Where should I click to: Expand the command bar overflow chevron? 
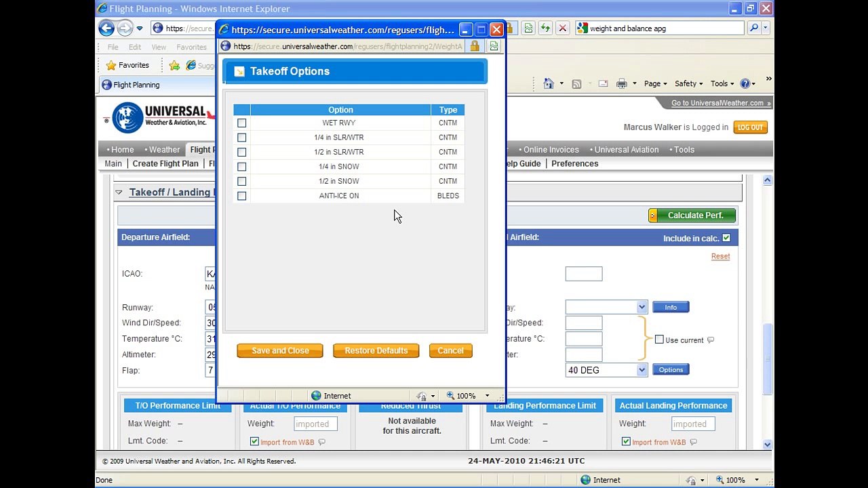pyautogui.click(x=768, y=79)
